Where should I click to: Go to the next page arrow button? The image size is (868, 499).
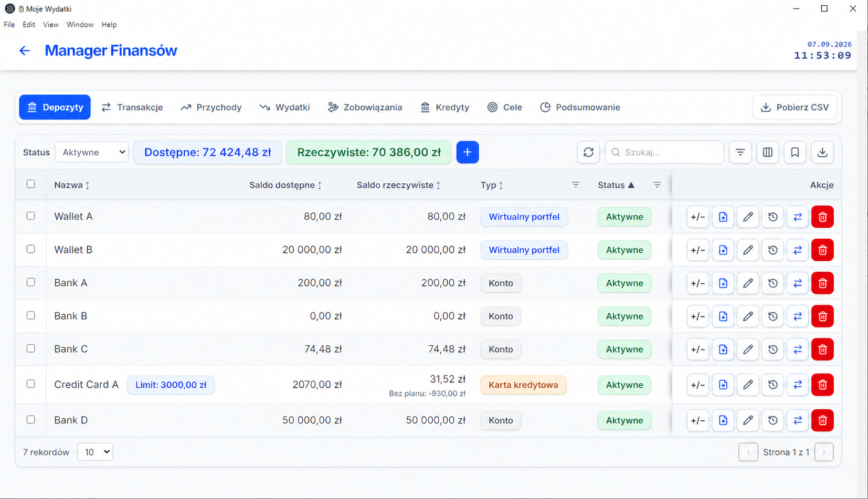tap(824, 452)
